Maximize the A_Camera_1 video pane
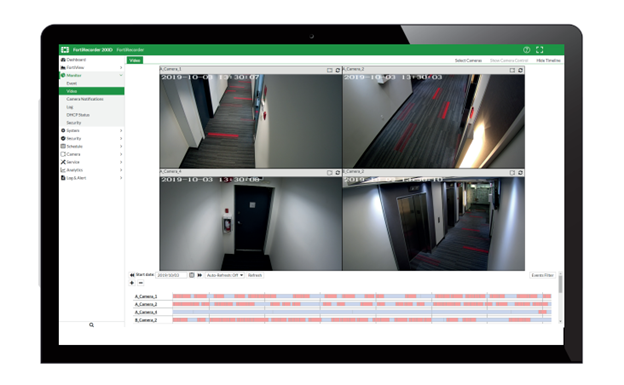Viewport: 624px width, 385px height. [330, 70]
